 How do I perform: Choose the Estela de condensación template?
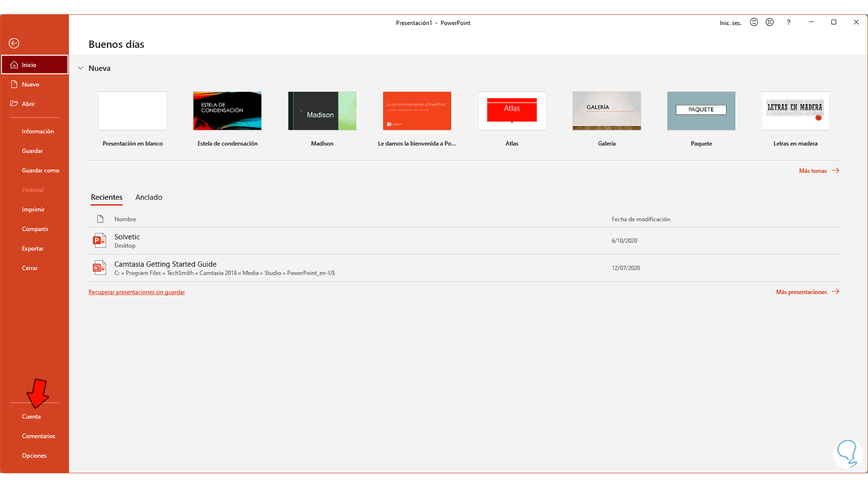click(x=227, y=111)
